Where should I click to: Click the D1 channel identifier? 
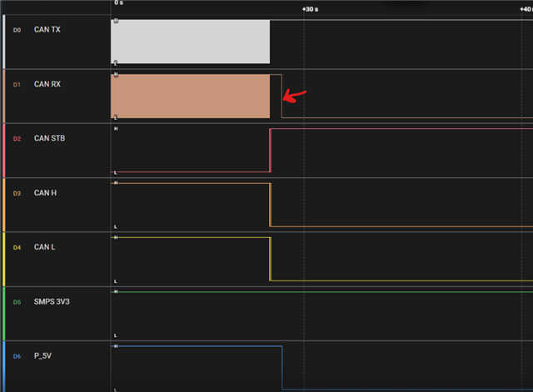[17, 85]
